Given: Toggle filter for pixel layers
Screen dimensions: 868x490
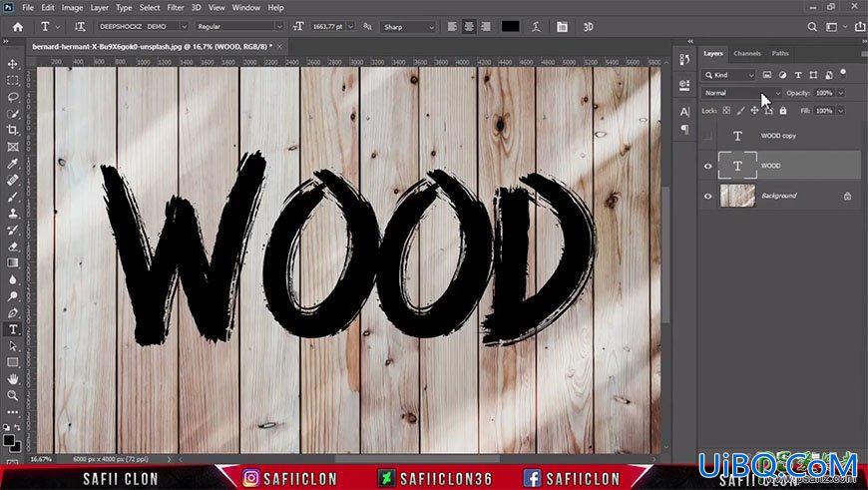Looking at the screenshot, I should pos(766,75).
